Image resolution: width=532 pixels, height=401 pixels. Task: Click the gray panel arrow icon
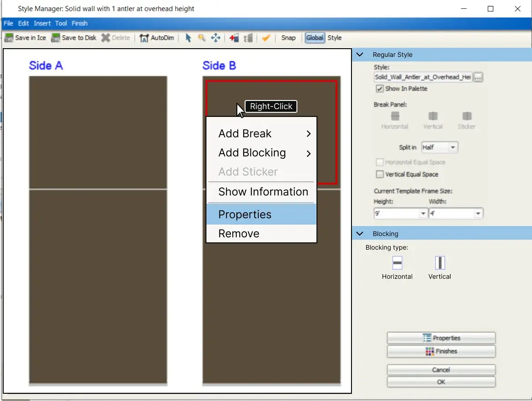248,38
